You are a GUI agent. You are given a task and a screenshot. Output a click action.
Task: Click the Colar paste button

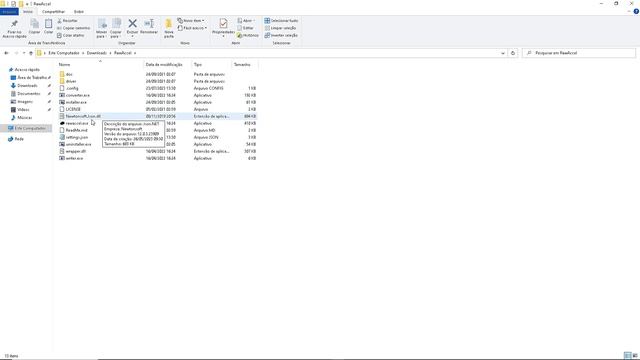49,27
